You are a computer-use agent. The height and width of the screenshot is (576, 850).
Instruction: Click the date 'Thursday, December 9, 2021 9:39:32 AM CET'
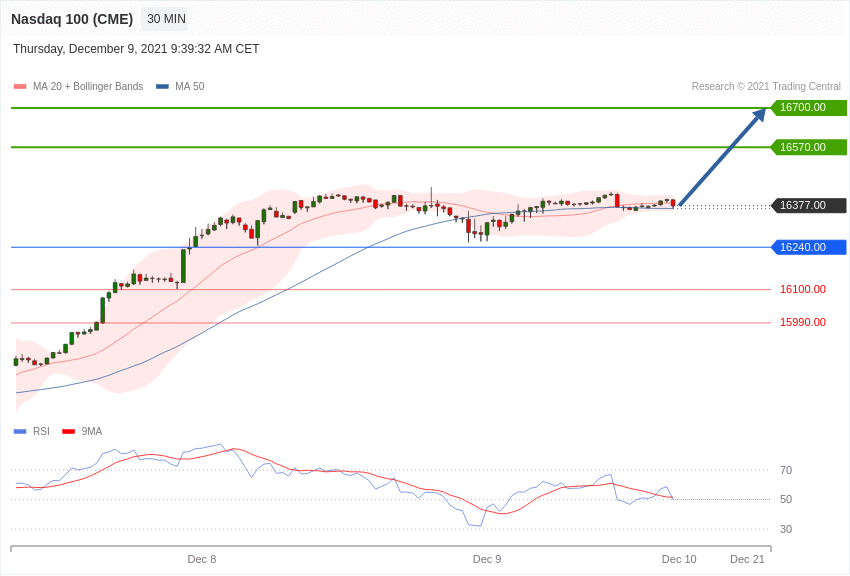(136, 49)
